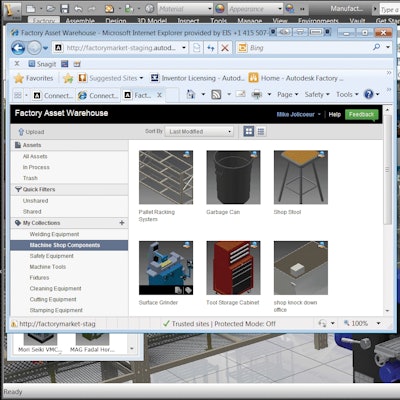
Task: Click Inventor appearance color sphere icon
Action: (x=220, y=8)
